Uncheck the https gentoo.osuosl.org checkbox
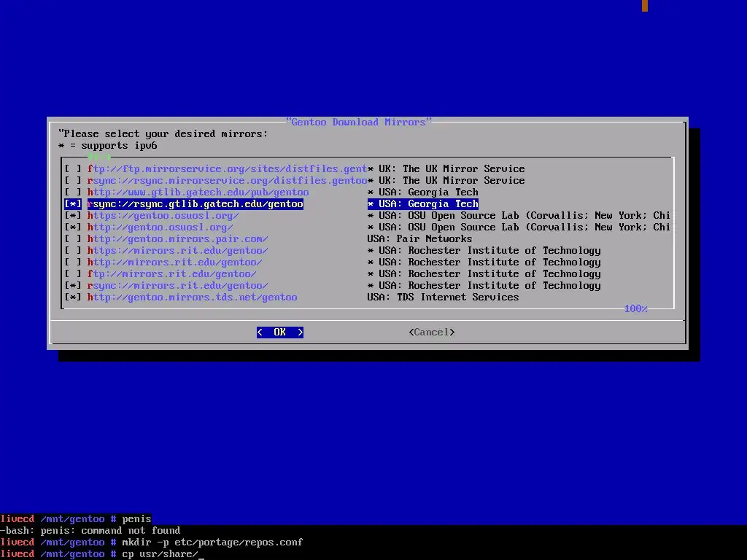Screen dimensions: 747x560 (73, 215)
